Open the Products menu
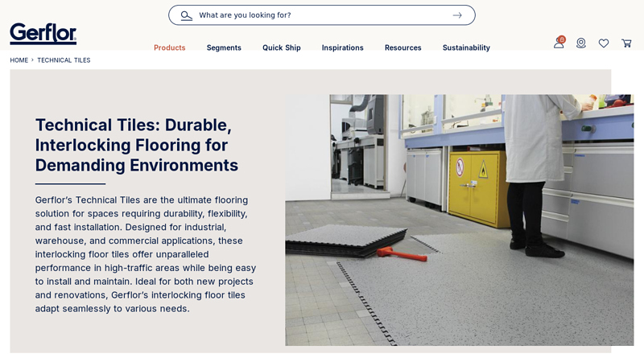The image size is (644, 362). point(170,47)
